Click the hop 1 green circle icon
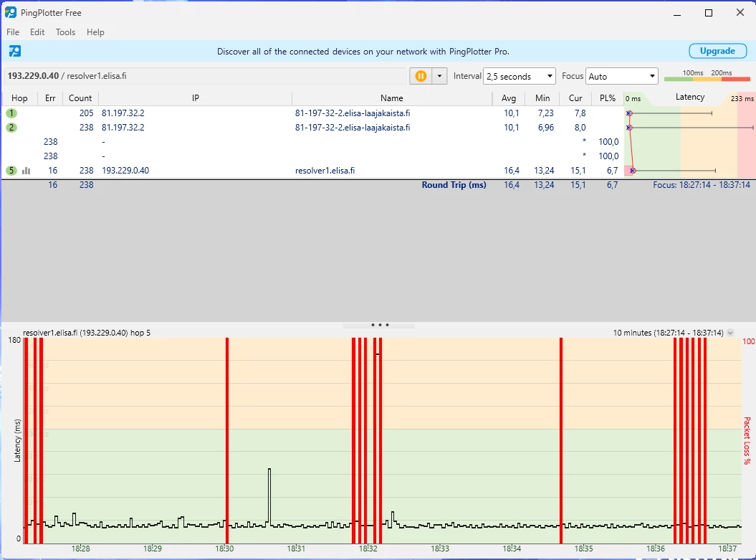756x560 pixels. tap(11, 113)
